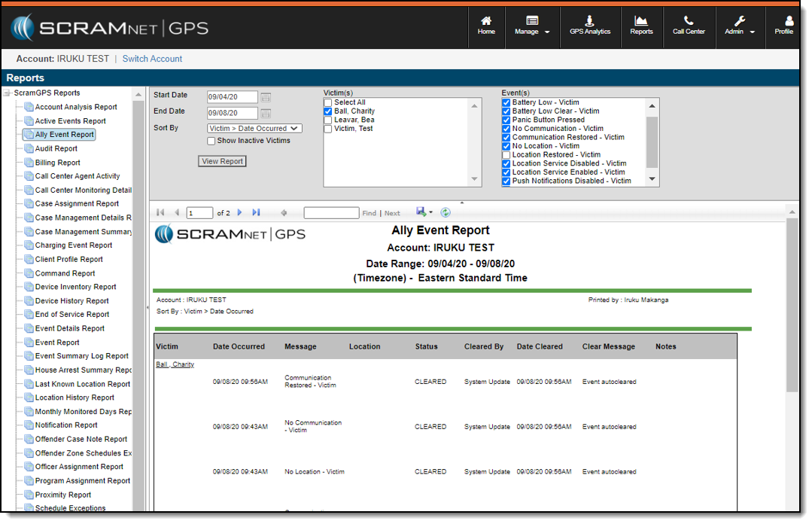Open GPS Analytics from top bar
The width and height of the screenshot is (812, 524).
[590, 26]
